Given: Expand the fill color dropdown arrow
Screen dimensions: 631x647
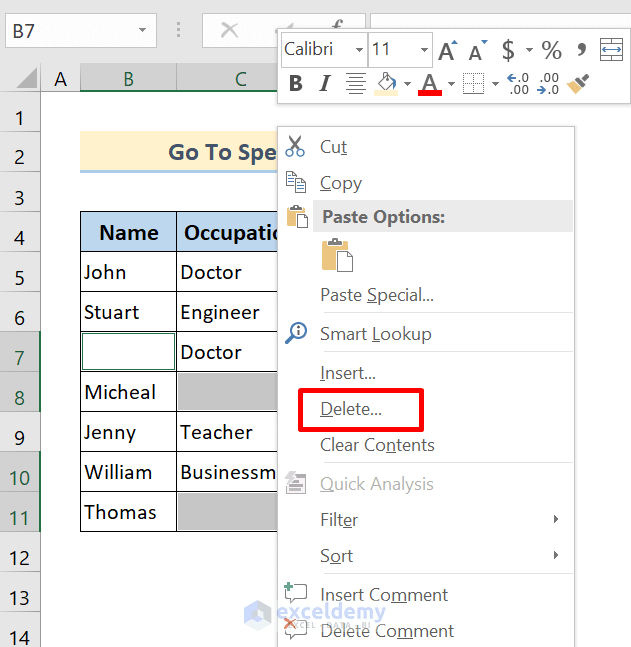Looking at the screenshot, I should tap(407, 84).
